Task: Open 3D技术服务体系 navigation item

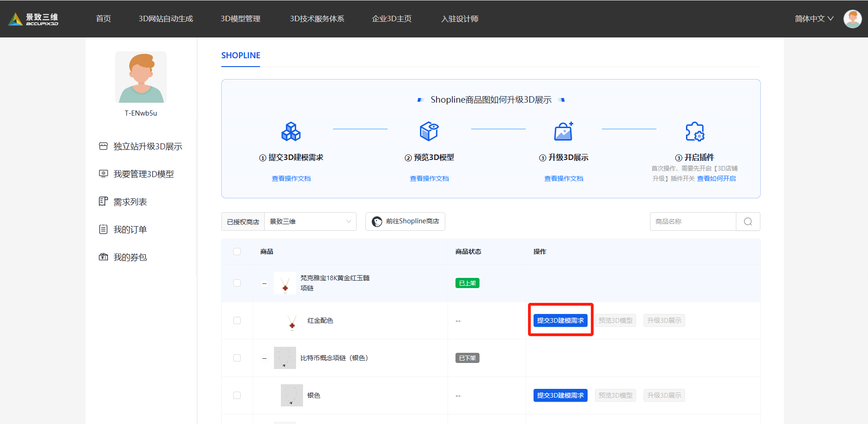Action: [317, 19]
